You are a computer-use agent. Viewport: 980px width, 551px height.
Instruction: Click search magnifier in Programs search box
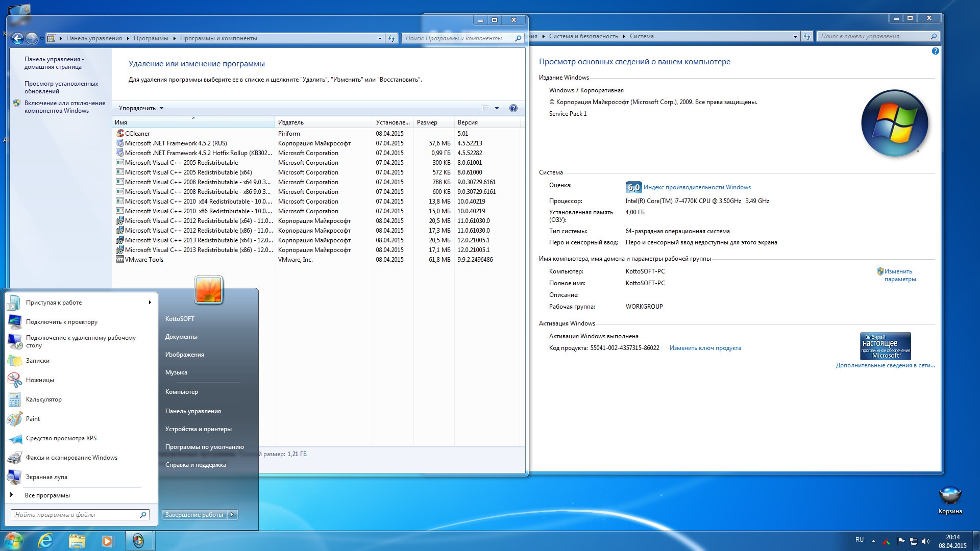tap(518, 38)
